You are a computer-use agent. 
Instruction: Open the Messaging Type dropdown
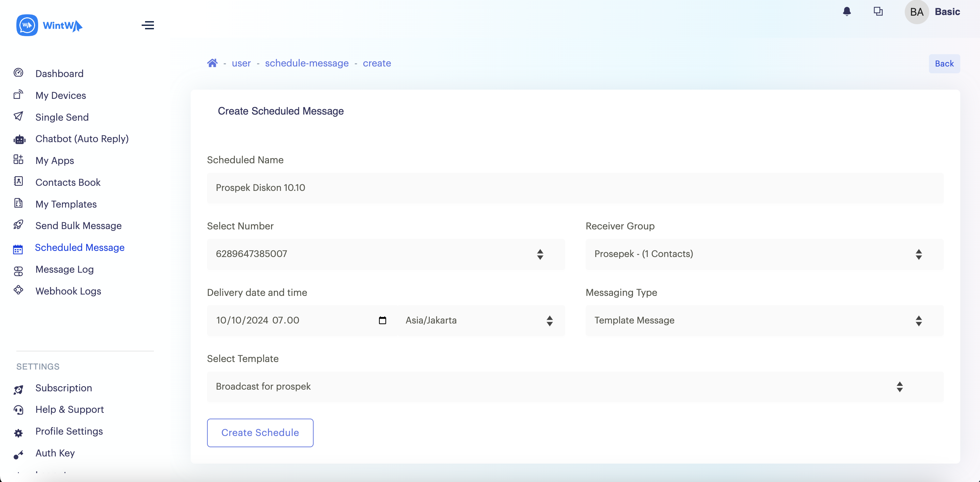(x=764, y=320)
